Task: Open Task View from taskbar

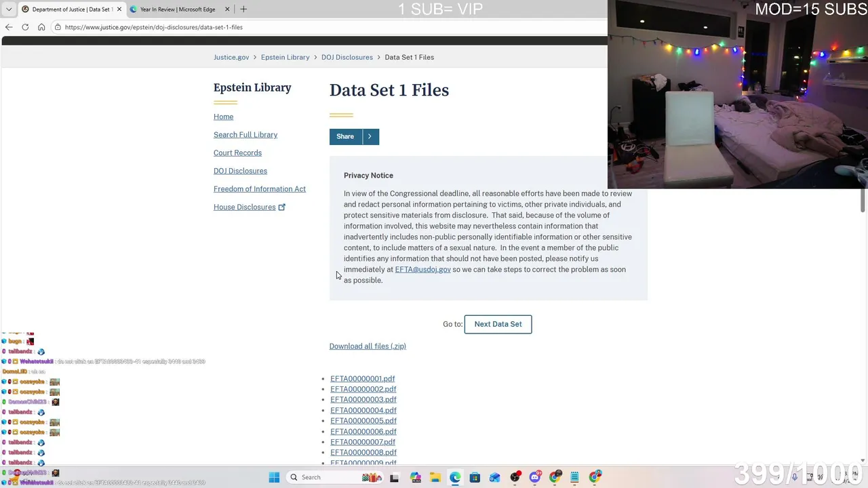Action: point(394,477)
